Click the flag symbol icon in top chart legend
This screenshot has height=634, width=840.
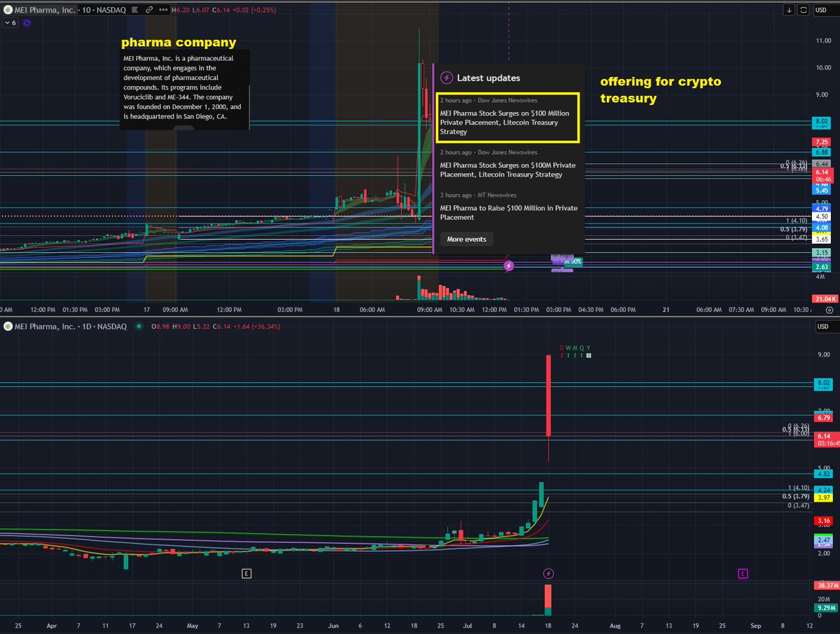click(x=134, y=10)
